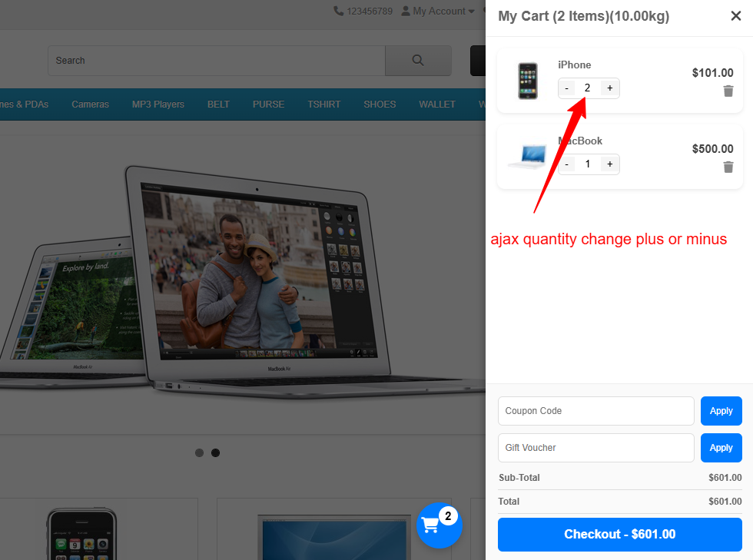753x560 pixels.
Task: Apply the coupon code
Action: (x=721, y=411)
